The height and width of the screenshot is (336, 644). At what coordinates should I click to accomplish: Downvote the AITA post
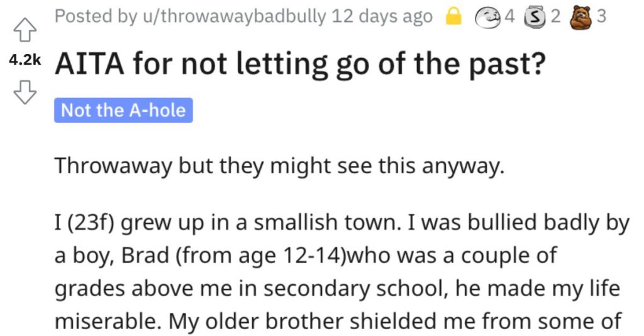[x=25, y=92]
